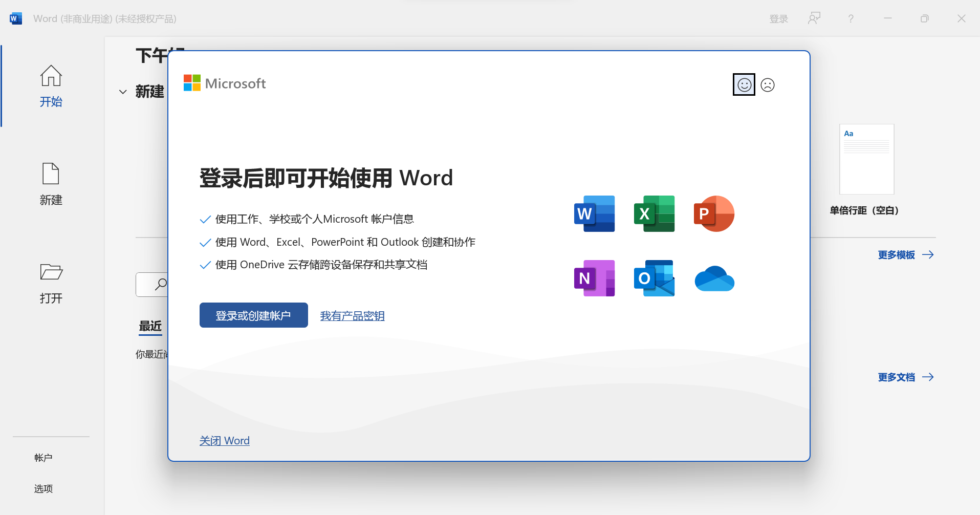Click 登录 in the title bar

point(779,19)
